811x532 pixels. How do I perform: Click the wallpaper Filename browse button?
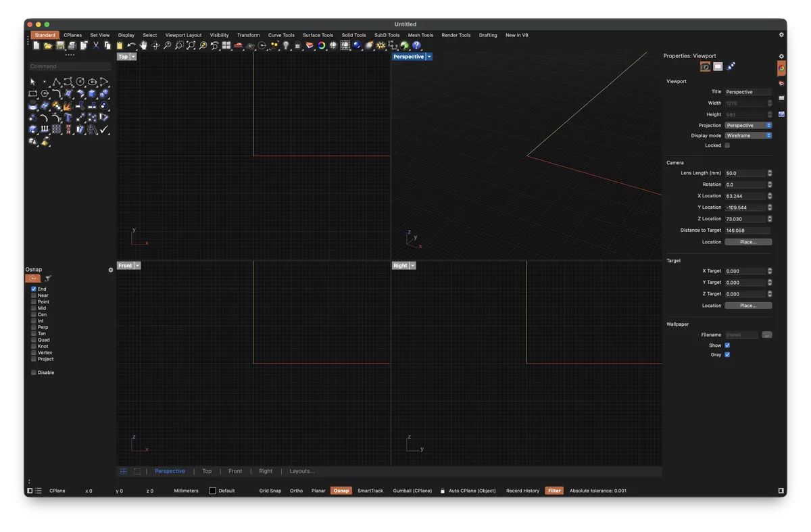pos(767,335)
